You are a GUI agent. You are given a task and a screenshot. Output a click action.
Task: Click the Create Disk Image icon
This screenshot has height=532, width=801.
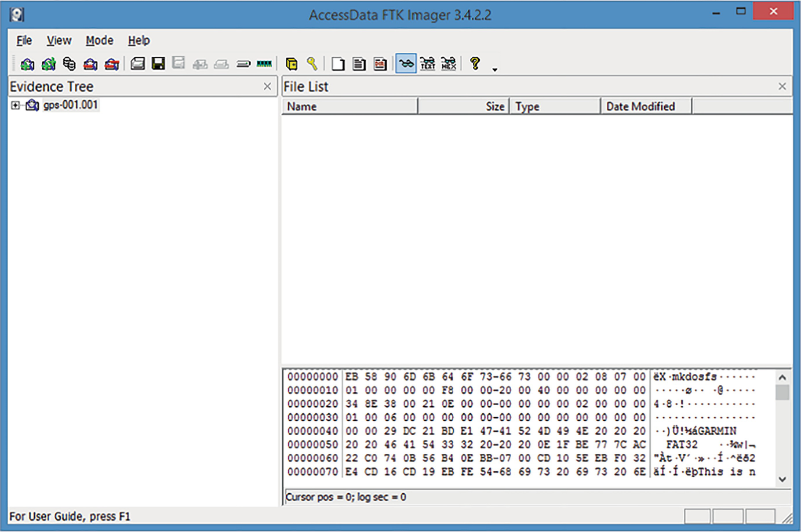[137, 64]
